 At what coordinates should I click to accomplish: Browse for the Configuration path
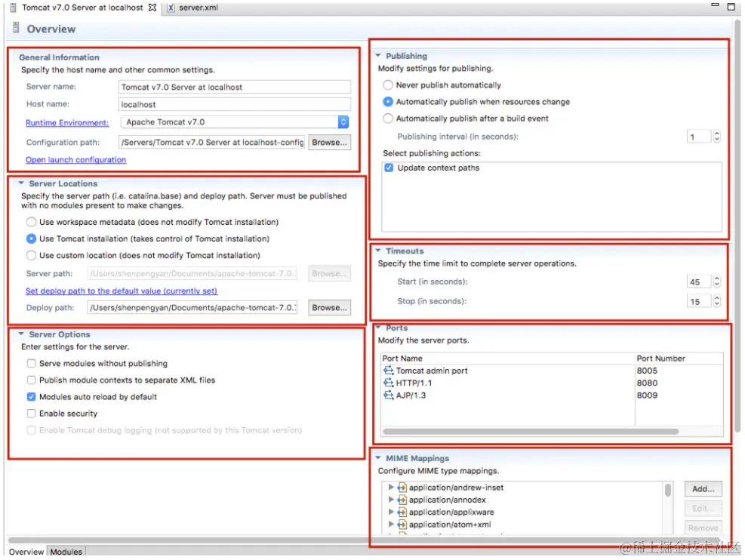[329, 142]
